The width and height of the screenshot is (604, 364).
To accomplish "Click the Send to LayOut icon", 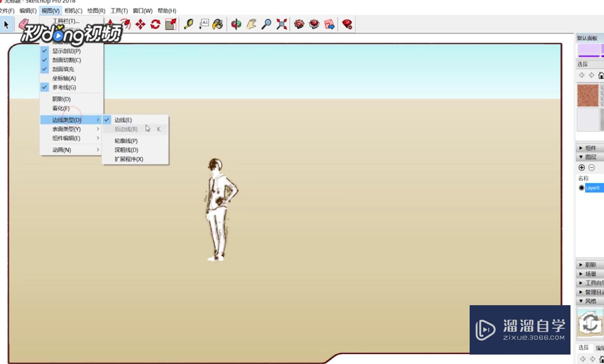I will (329, 24).
